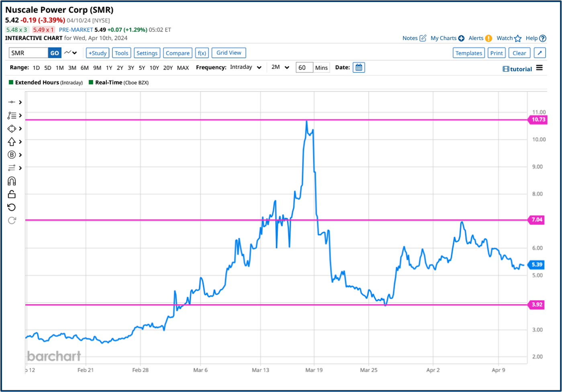Click the Notes pencil icon
The image size is (562, 392).
(x=423, y=38)
